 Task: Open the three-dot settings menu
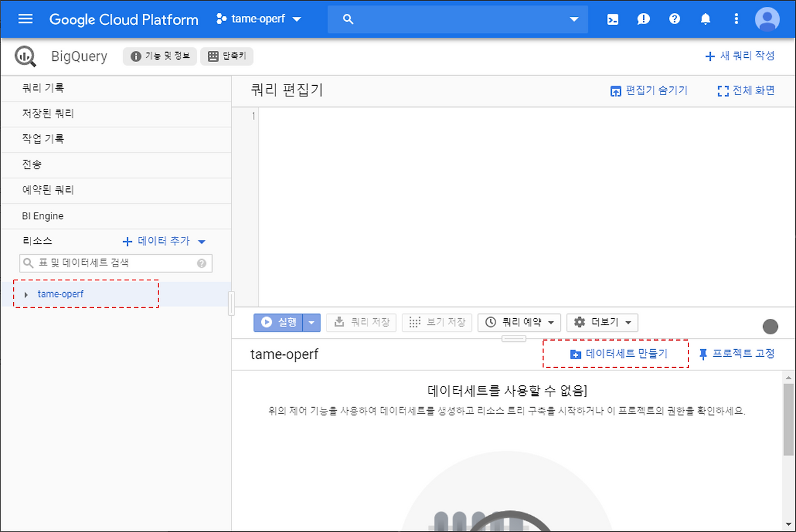736,19
